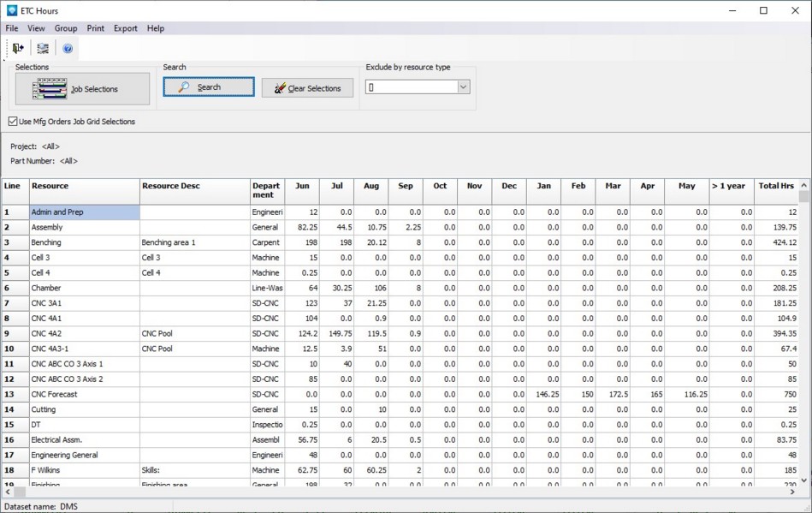
Task: Open the Print menu
Action: click(x=96, y=28)
